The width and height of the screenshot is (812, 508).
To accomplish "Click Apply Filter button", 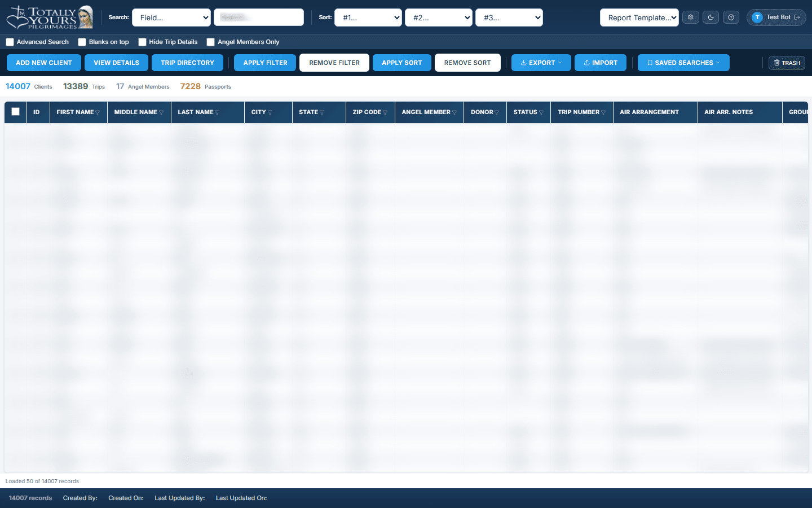I will 265,63.
